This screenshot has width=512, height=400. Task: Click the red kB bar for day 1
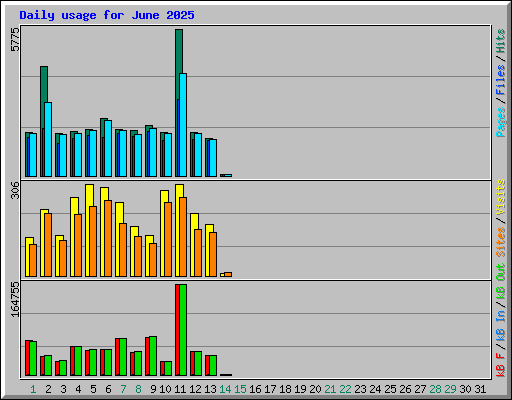point(27,358)
